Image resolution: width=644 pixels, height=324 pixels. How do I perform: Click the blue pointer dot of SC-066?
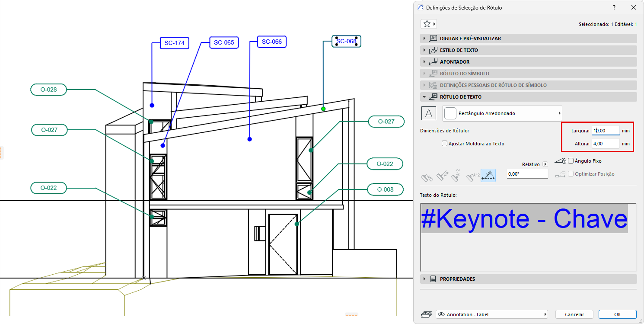pyautogui.click(x=249, y=139)
